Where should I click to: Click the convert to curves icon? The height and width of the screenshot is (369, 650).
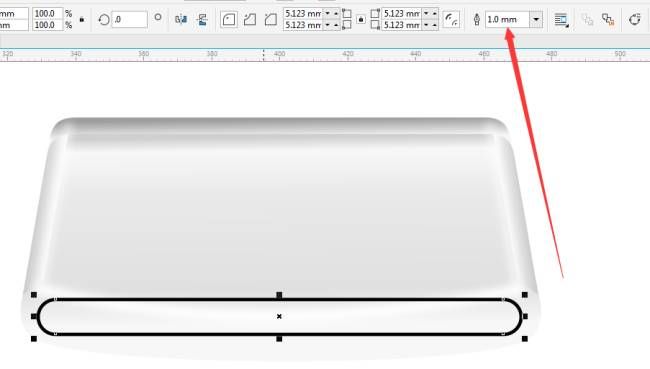(634, 19)
